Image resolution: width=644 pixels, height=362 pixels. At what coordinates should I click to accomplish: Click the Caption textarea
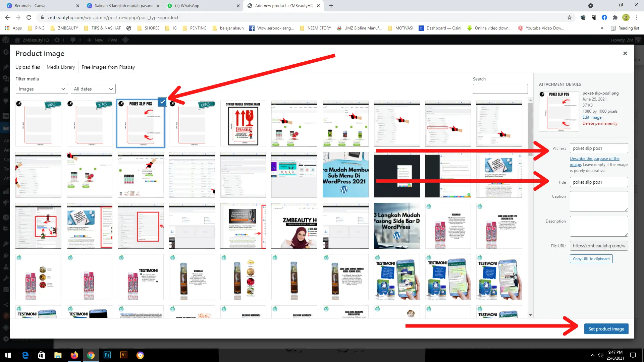pyautogui.click(x=599, y=201)
